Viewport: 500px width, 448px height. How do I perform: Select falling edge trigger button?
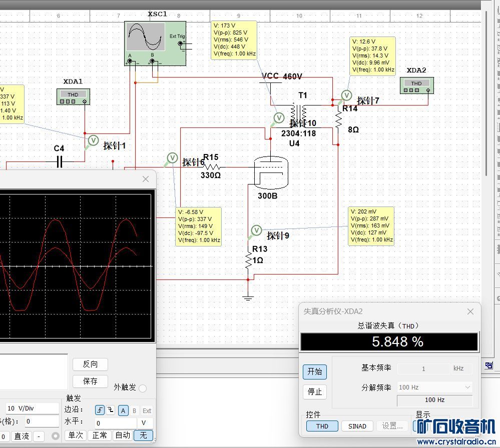111,410
